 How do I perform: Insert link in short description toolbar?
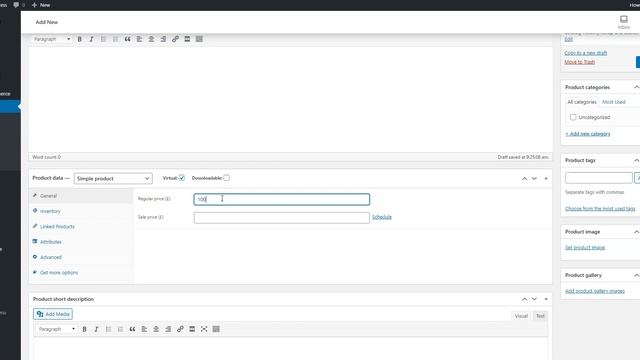coord(180,329)
